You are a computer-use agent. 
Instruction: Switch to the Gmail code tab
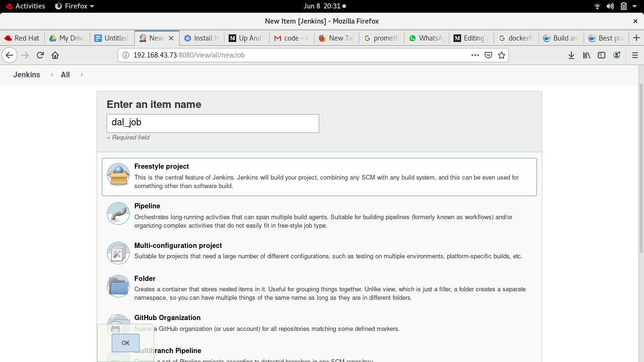[291, 38]
